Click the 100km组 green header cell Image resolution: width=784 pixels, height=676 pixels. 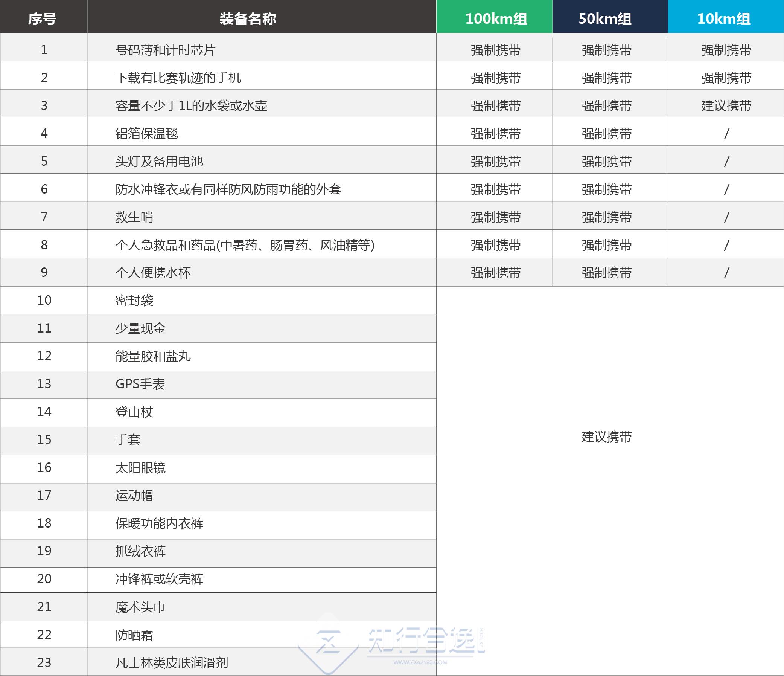point(496,18)
